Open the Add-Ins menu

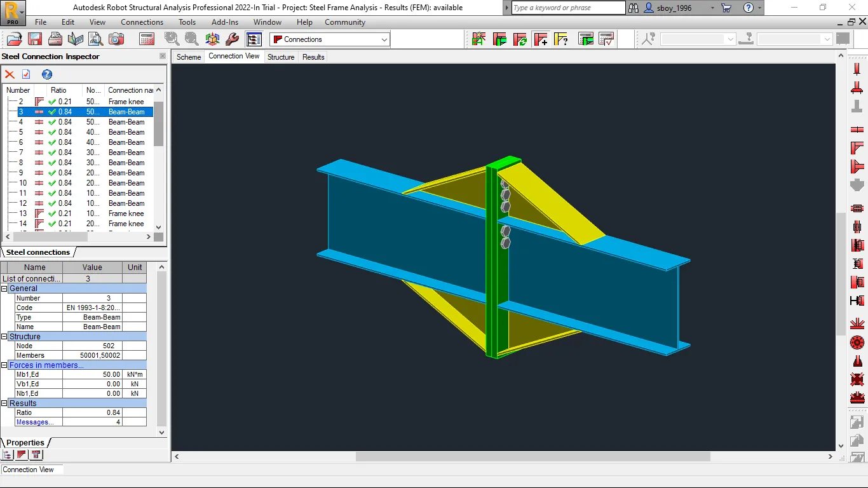click(225, 22)
